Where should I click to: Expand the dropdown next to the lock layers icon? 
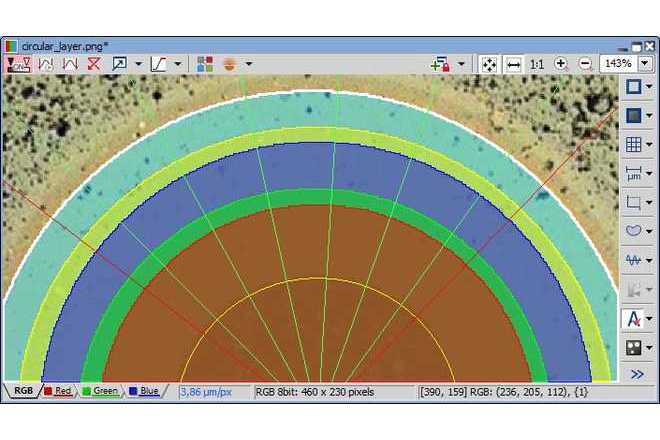[x=461, y=63]
